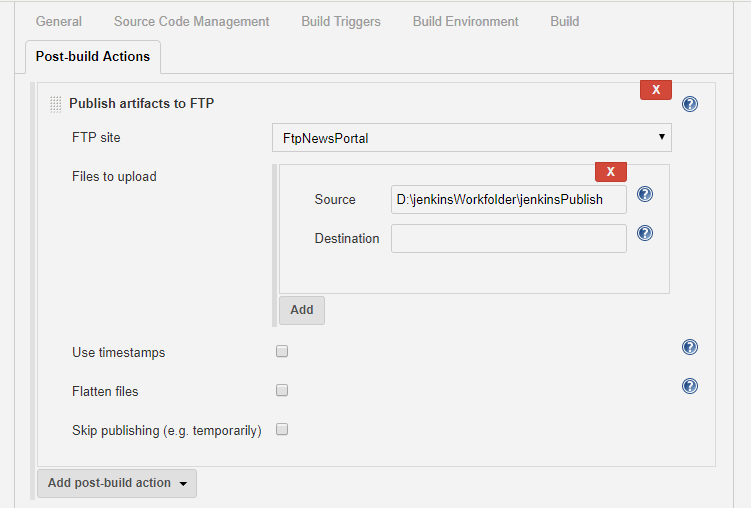
Task: Grab the drag handle beside Publish artifacts
Action: coord(56,104)
